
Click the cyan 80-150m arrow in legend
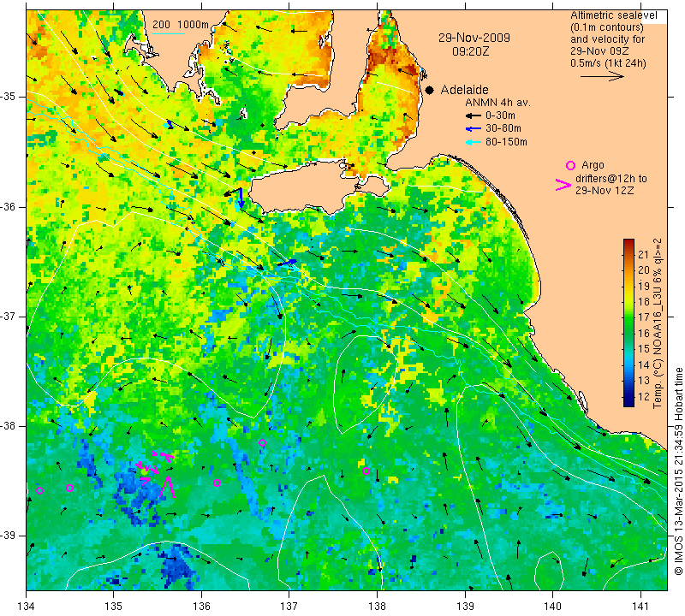pyautogui.click(x=474, y=142)
